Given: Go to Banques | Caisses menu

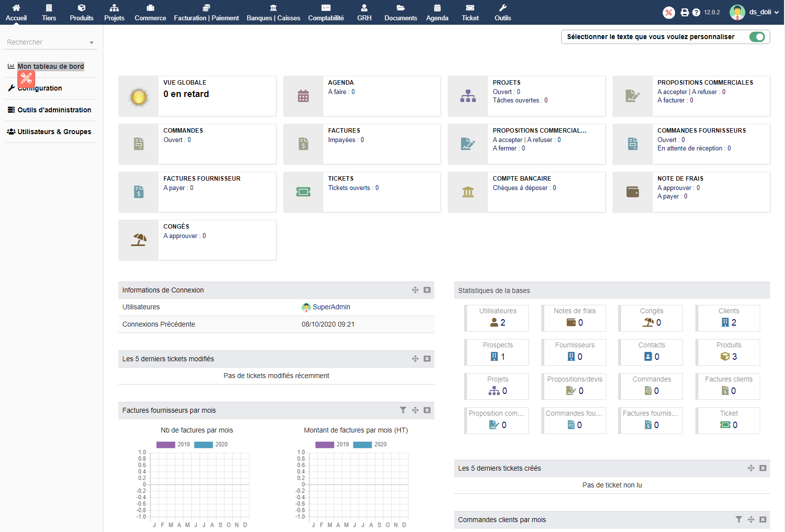Looking at the screenshot, I should click(273, 12).
